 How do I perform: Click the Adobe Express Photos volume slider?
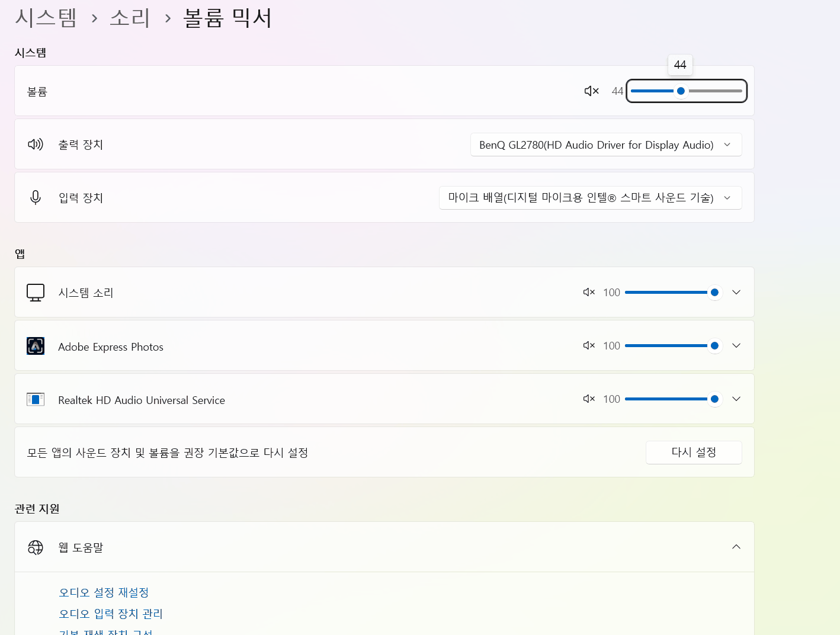(x=673, y=345)
